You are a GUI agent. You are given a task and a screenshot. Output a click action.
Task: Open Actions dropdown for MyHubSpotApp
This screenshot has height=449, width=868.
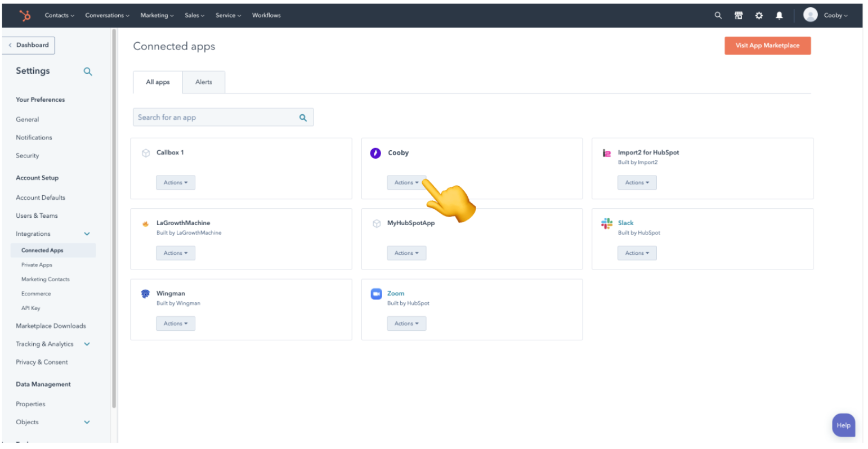tap(406, 253)
